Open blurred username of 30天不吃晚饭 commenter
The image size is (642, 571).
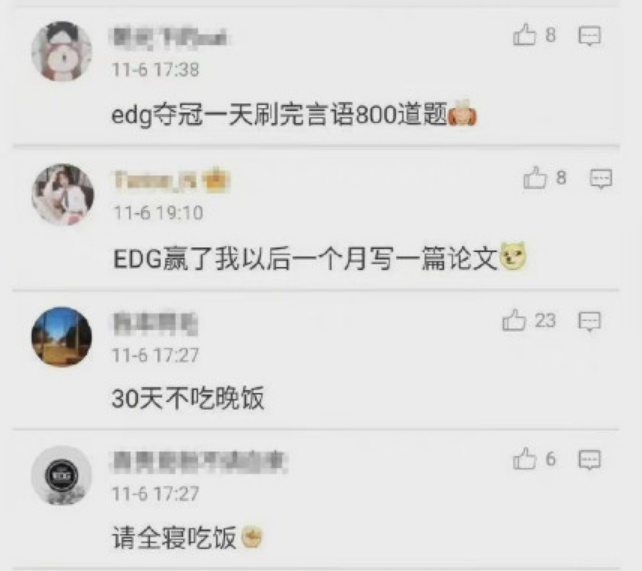(x=155, y=323)
